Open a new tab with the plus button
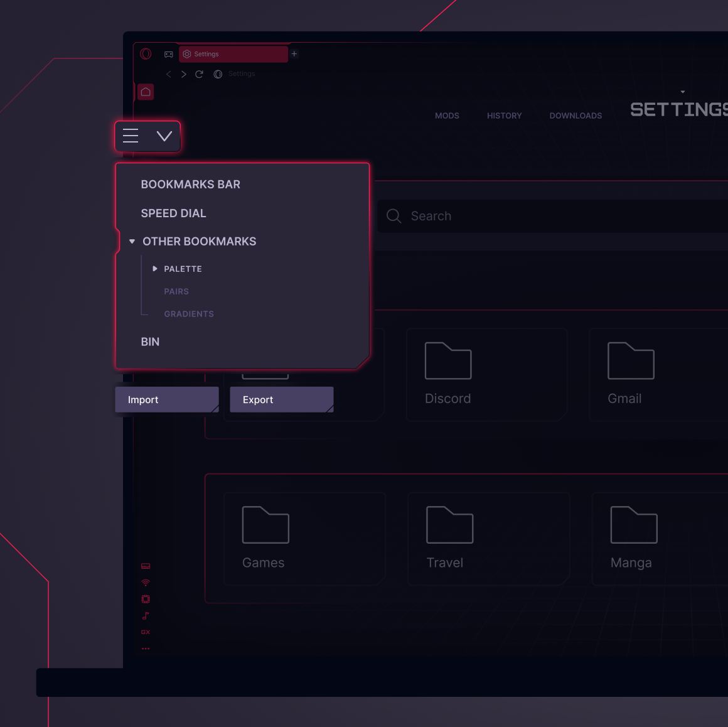This screenshot has height=727, width=728. (x=294, y=54)
